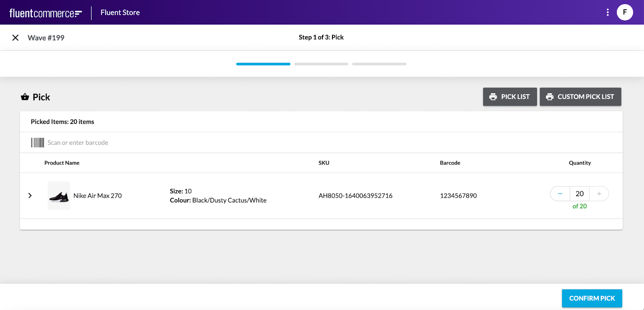Click the Quantity column header
The height and width of the screenshot is (310, 644).
580,163
